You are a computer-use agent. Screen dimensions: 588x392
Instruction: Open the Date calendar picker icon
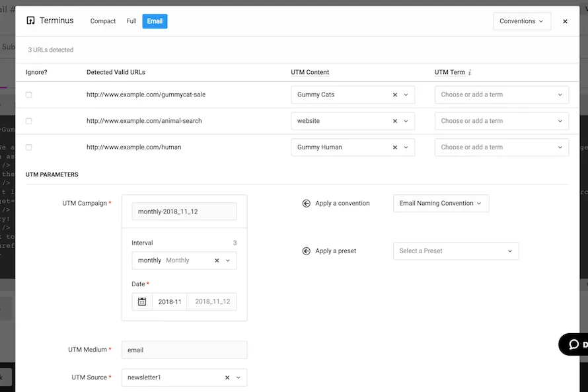tap(141, 301)
